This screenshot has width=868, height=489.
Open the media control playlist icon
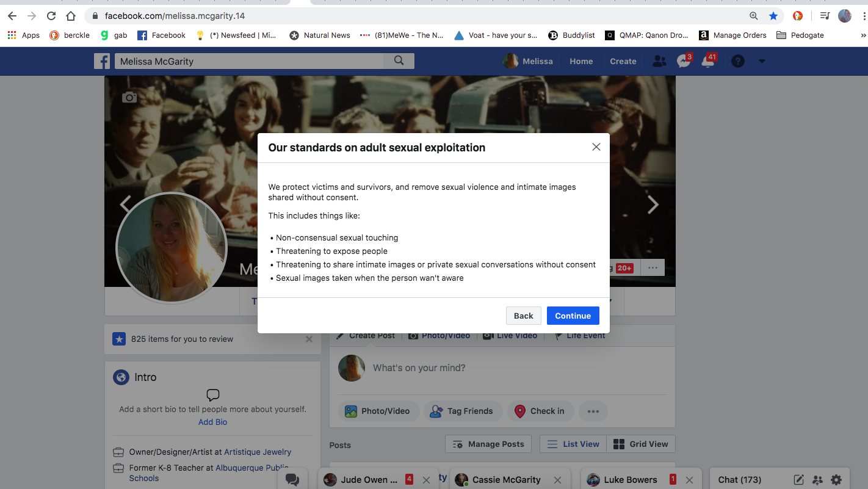825,16
